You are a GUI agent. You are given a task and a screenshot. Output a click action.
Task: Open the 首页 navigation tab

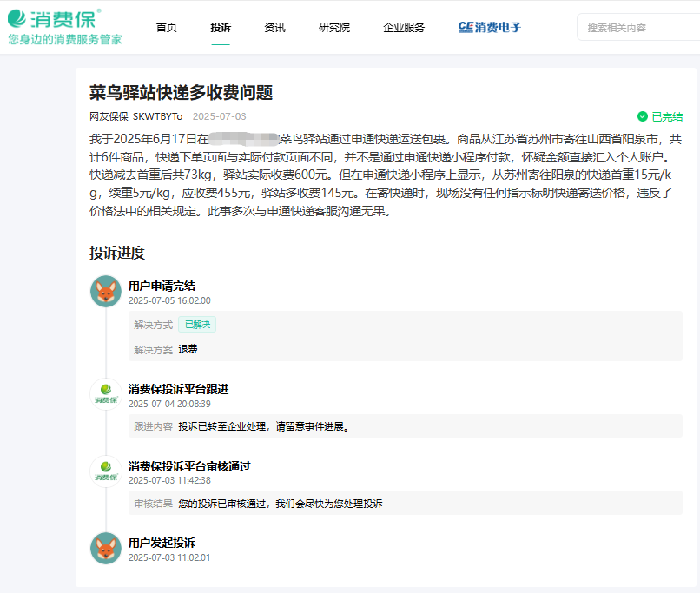(167, 28)
